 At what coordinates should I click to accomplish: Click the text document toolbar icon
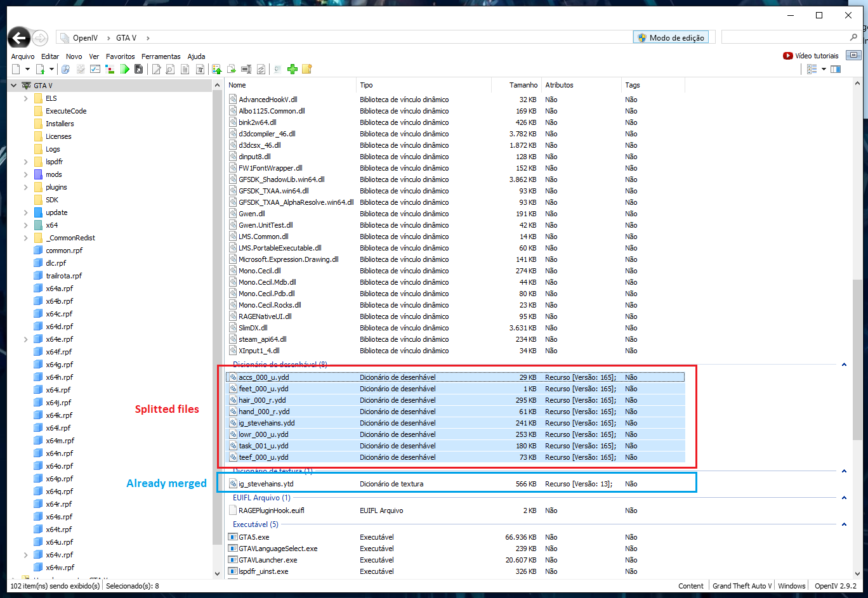coord(185,69)
